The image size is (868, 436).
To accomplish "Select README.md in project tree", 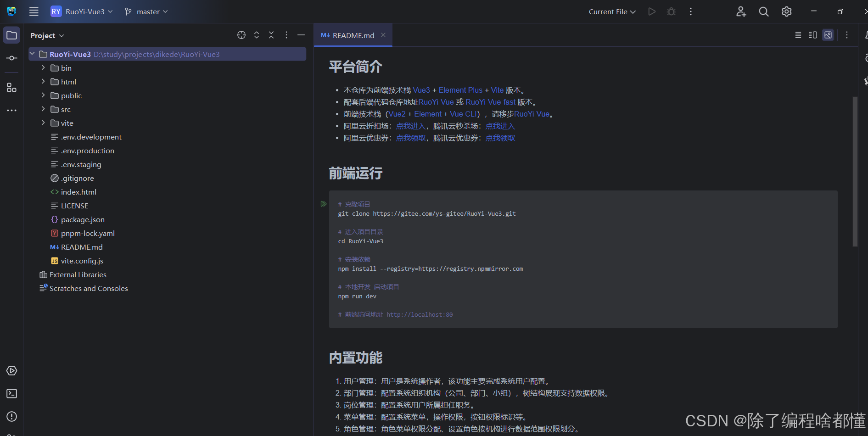I will 77,247.
